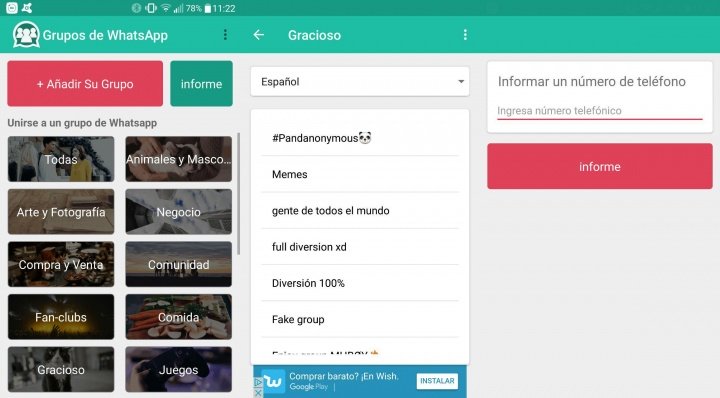Tap the 11:22 clock in status bar

click(x=224, y=8)
